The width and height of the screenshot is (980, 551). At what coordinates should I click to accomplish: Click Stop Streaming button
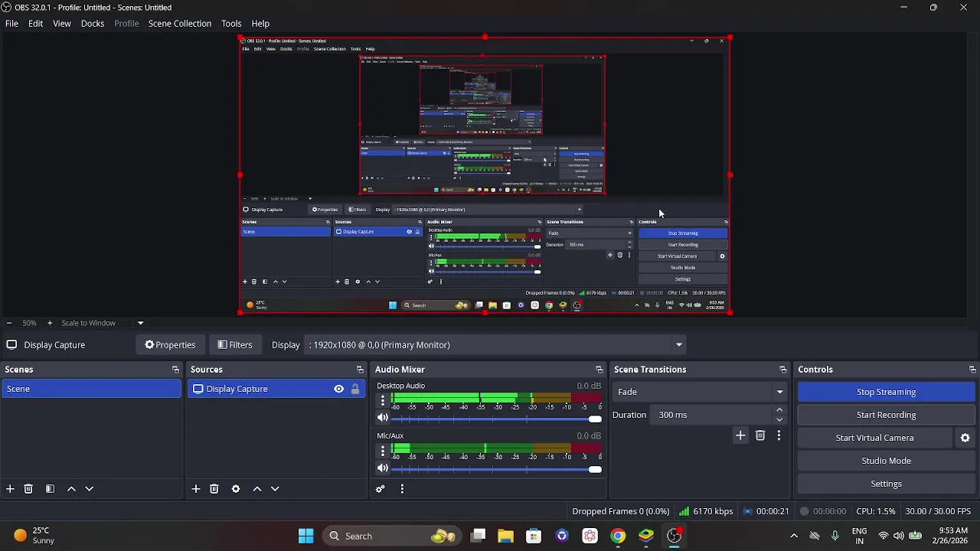click(886, 392)
